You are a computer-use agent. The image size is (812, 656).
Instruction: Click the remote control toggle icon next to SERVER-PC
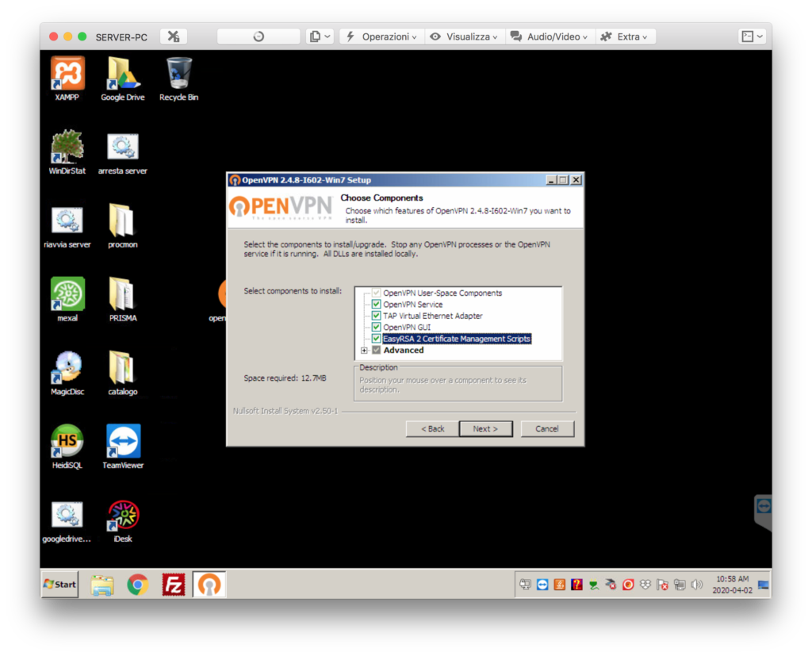(x=174, y=36)
